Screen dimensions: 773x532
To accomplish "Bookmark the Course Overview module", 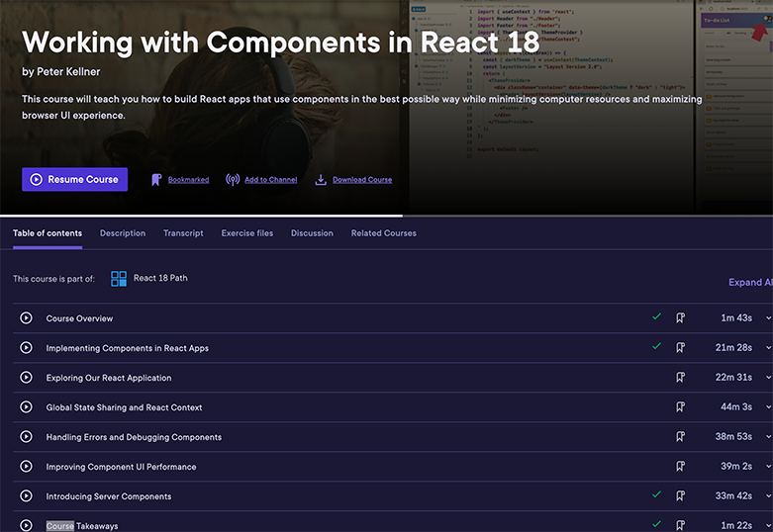I will (680, 318).
